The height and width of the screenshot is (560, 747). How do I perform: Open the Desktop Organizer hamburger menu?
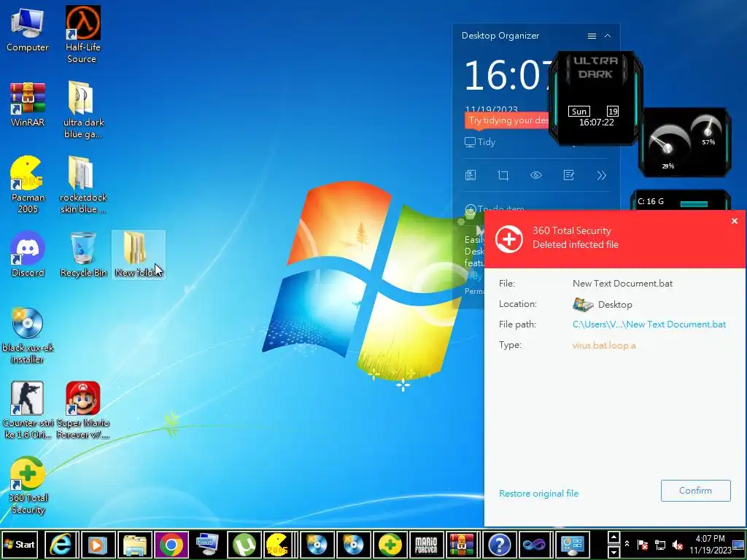tap(592, 36)
